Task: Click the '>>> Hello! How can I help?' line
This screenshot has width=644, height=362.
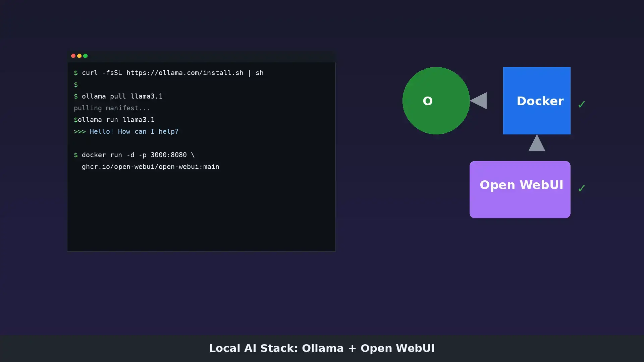Action: [x=126, y=131]
